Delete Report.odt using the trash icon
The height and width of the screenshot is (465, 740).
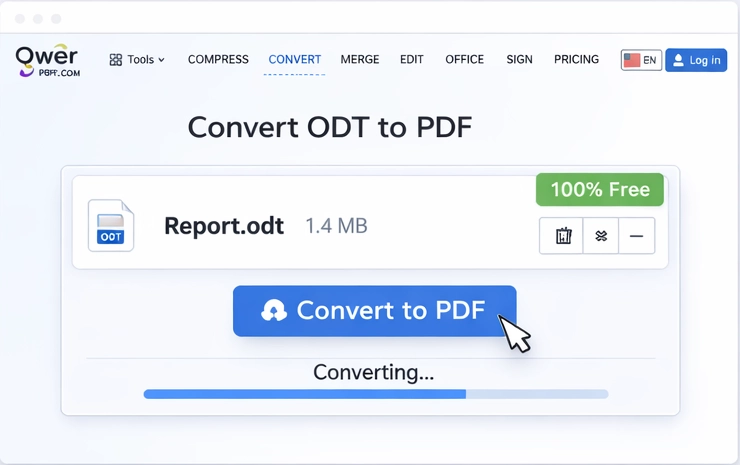click(563, 236)
